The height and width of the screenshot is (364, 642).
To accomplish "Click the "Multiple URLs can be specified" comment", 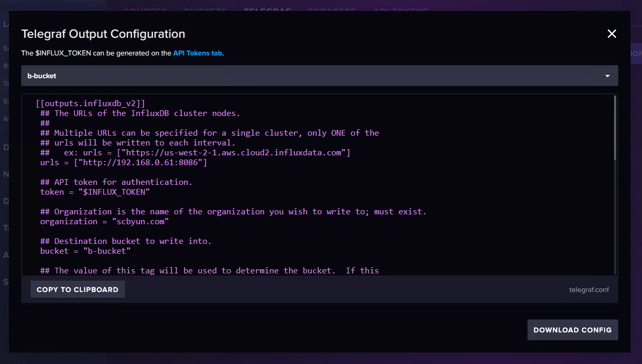I will click(x=210, y=133).
